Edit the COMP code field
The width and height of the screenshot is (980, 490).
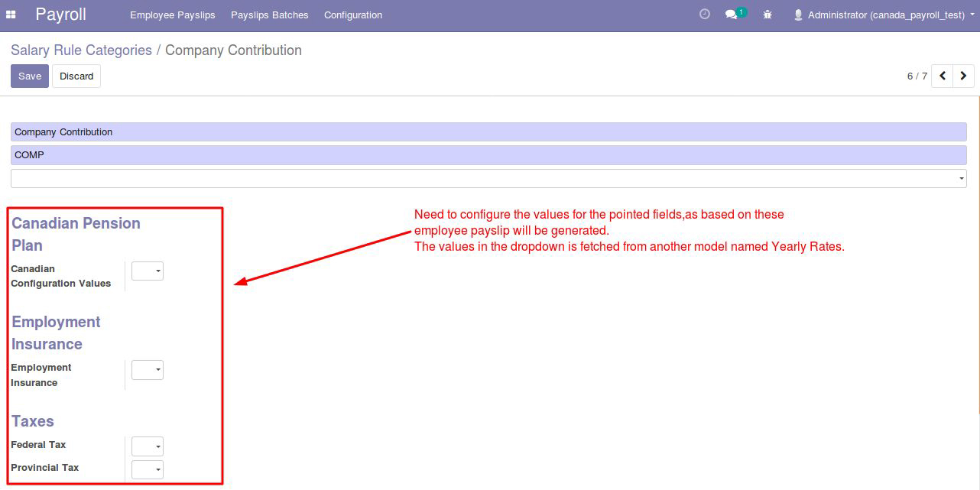488,155
